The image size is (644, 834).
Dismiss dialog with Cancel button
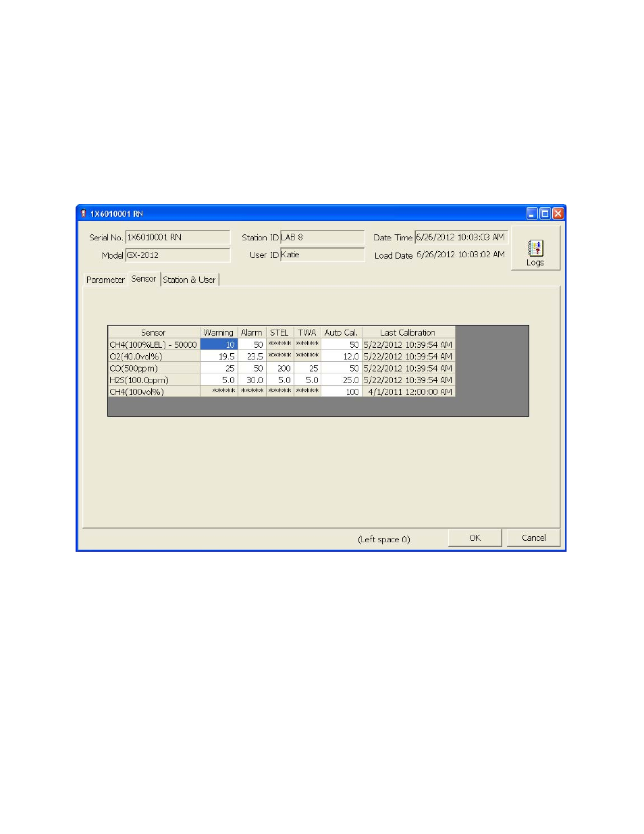click(533, 538)
